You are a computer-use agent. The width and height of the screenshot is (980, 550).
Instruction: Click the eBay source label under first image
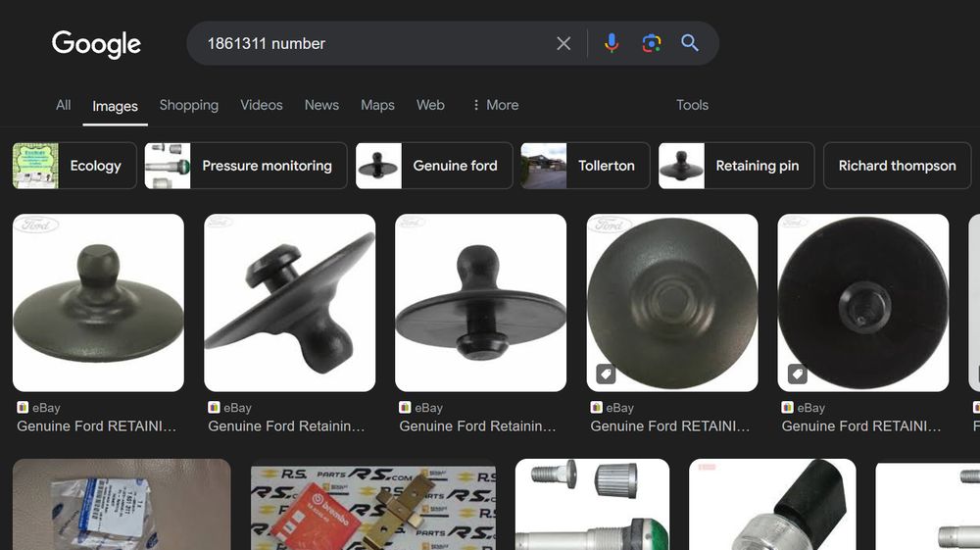46,408
